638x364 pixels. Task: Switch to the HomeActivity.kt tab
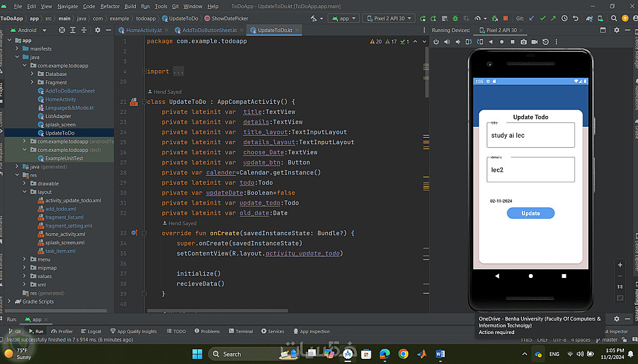145,30
